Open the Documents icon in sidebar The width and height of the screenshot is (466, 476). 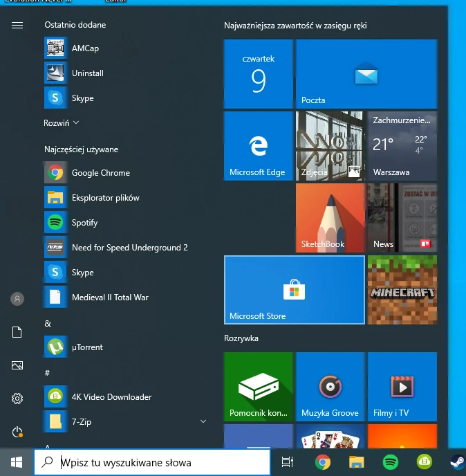coord(17,332)
